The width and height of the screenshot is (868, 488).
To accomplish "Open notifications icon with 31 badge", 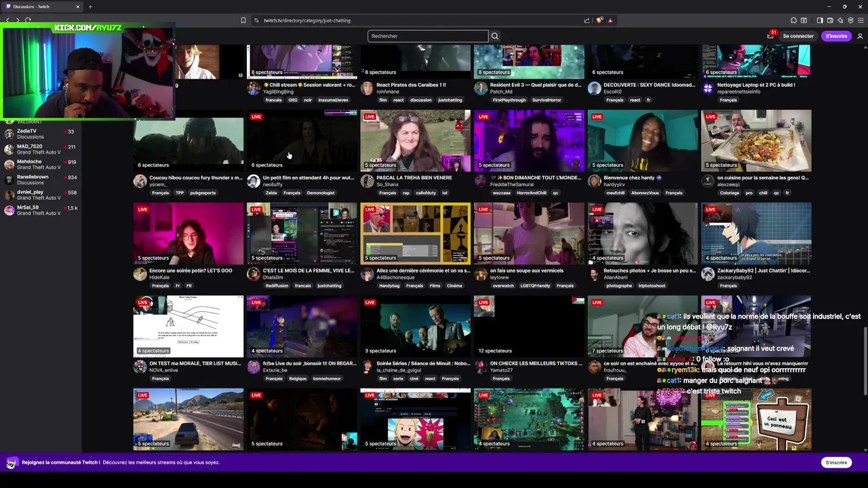I will point(770,35).
